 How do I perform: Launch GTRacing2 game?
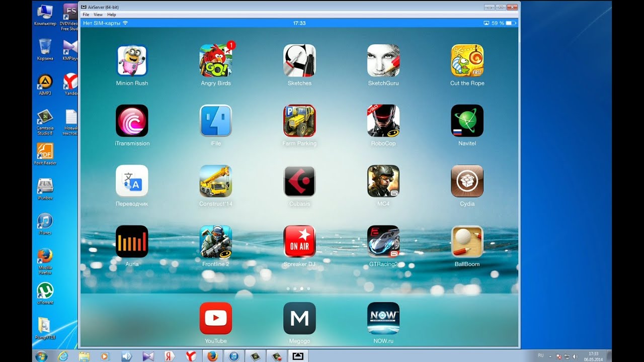coord(383,241)
